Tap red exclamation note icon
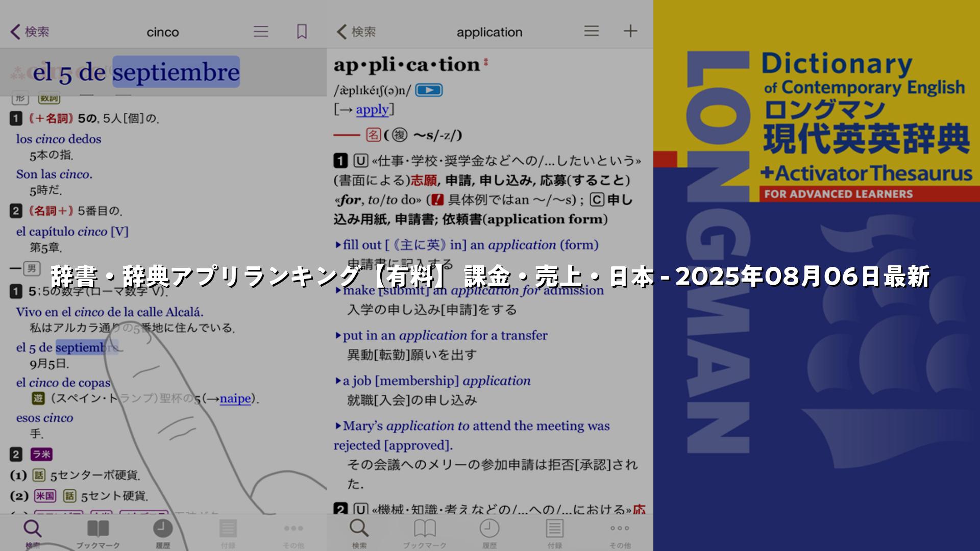Viewport: 980px width, 551px height. pos(437,199)
